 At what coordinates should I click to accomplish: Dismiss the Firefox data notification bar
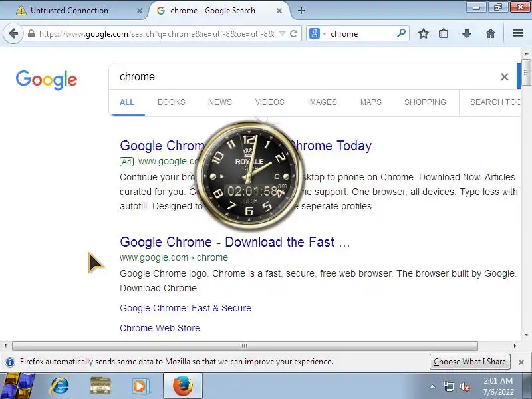(x=521, y=362)
